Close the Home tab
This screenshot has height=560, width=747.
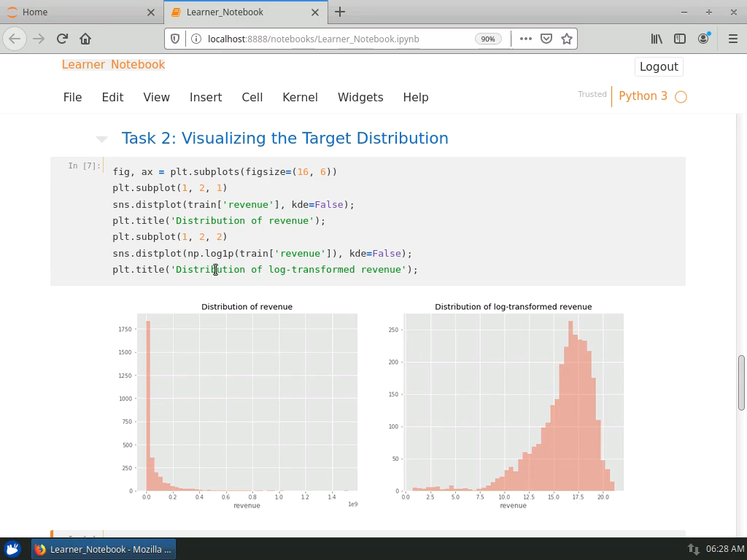point(151,12)
